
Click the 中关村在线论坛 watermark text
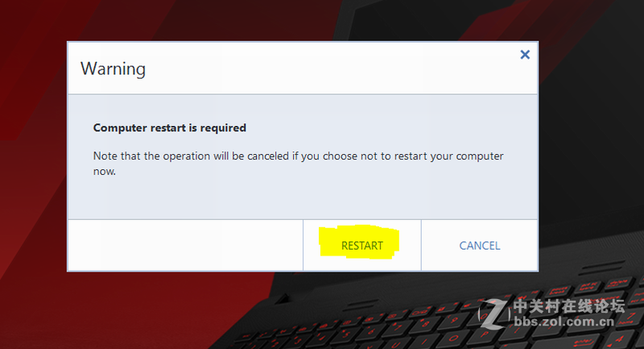point(569,306)
